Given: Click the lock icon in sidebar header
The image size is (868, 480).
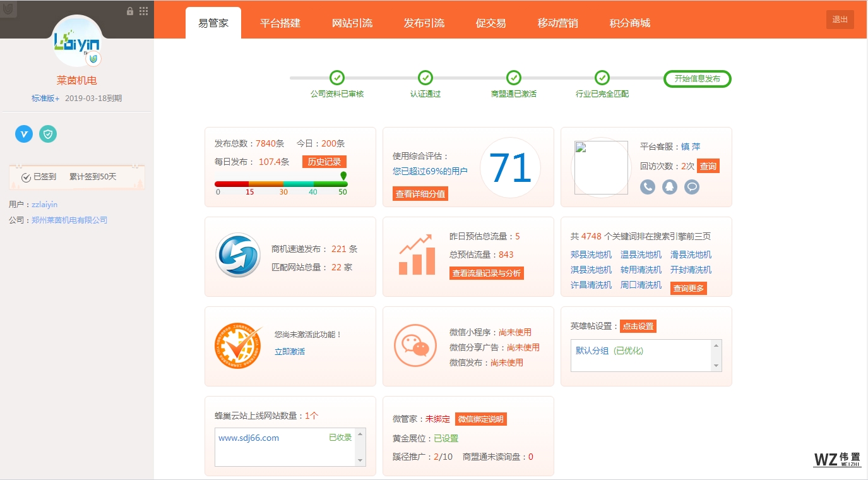Looking at the screenshot, I should click(x=130, y=11).
